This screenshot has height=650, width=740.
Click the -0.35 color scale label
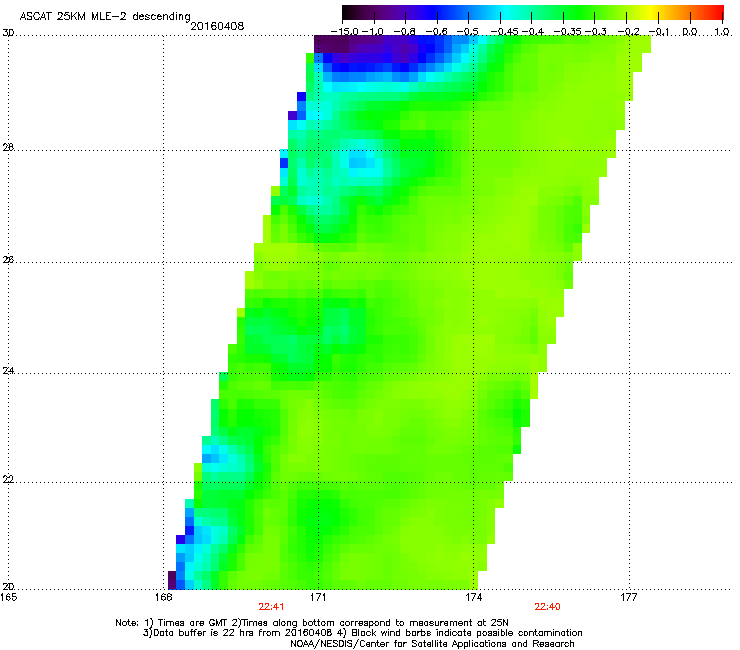(x=568, y=32)
